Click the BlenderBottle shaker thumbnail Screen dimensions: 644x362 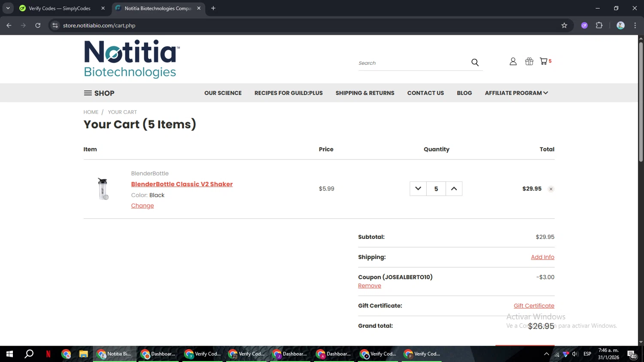(x=103, y=189)
